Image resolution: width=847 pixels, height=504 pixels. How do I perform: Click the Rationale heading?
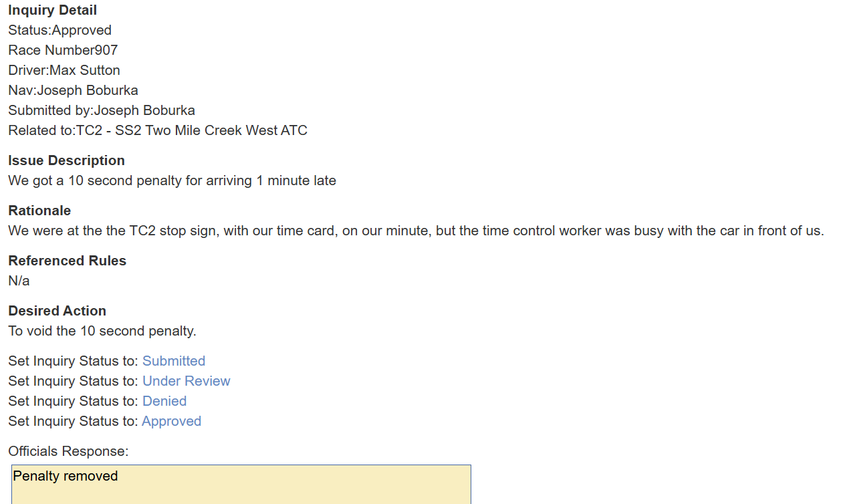coord(39,211)
